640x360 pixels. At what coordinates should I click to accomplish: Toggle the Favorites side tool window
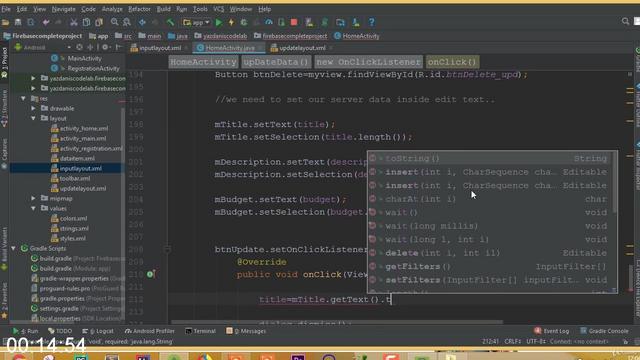(4, 300)
